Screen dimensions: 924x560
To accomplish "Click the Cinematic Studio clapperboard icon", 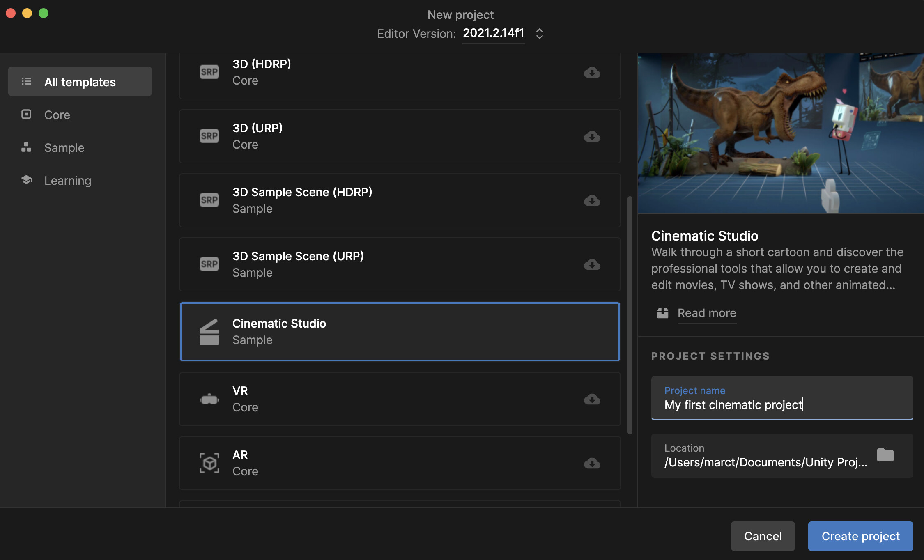I will [209, 332].
